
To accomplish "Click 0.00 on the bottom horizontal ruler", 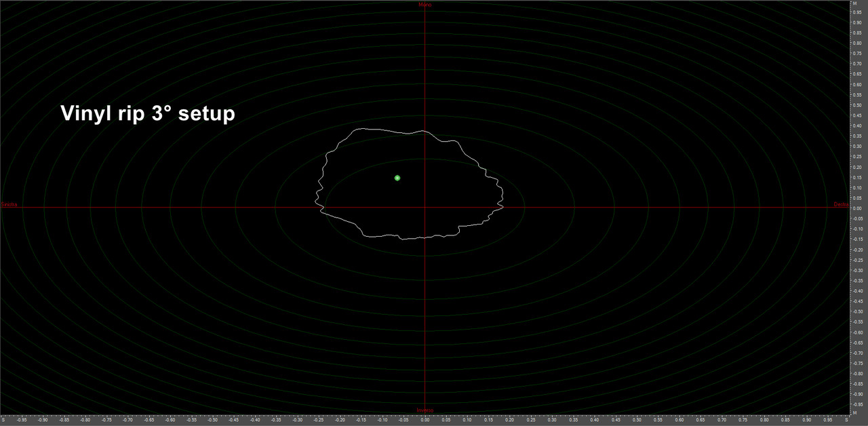I will [425, 421].
